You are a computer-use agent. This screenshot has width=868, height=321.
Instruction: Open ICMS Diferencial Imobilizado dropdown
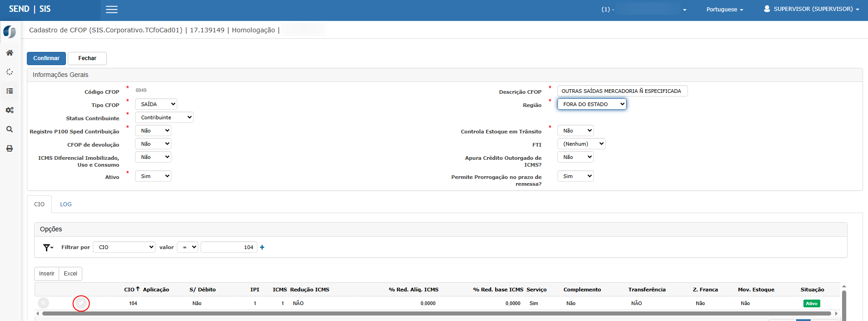click(153, 157)
